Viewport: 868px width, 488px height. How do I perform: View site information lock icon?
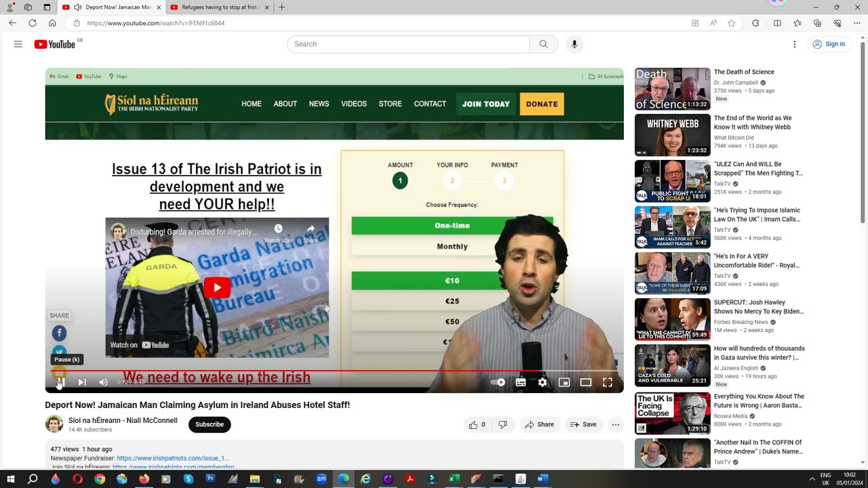77,23
